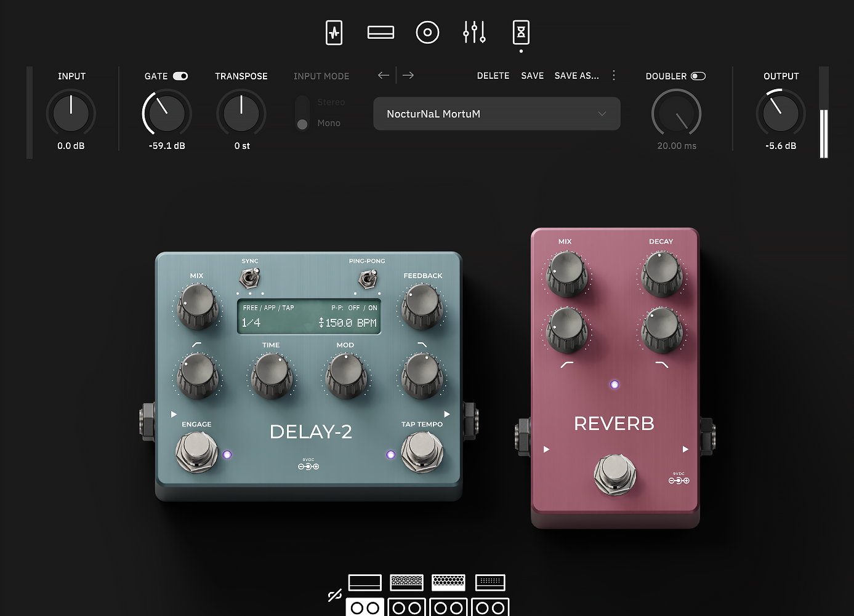The width and height of the screenshot is (854, 616).
Task: Open the speaker cabinet section icon
Action: (x=427, y=33)
